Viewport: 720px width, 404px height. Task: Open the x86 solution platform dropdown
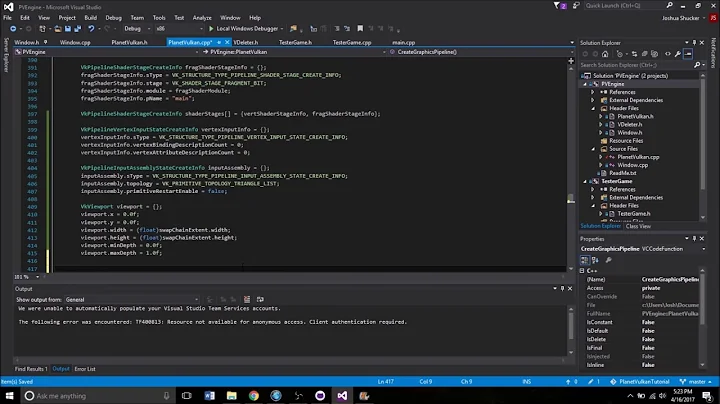179,28
